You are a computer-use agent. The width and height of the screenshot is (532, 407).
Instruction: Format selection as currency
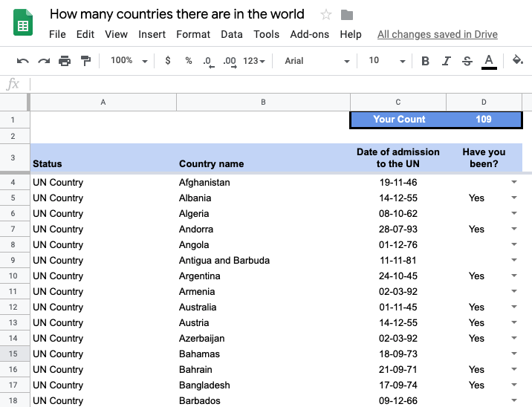click(168, 61)
